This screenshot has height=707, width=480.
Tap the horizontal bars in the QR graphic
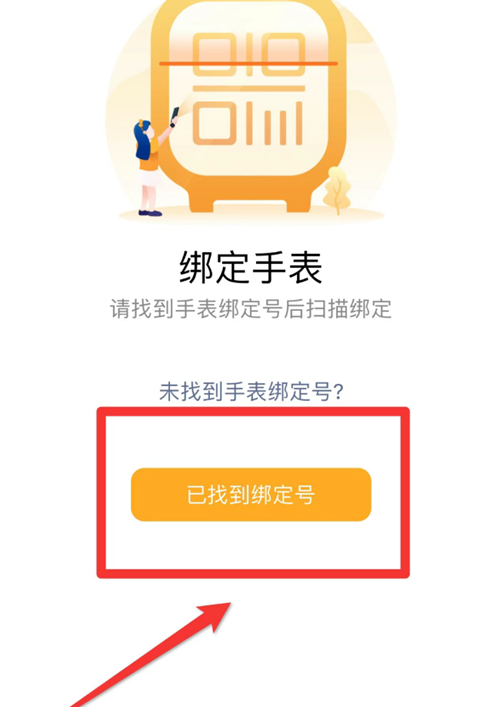[x=248, y=88]
